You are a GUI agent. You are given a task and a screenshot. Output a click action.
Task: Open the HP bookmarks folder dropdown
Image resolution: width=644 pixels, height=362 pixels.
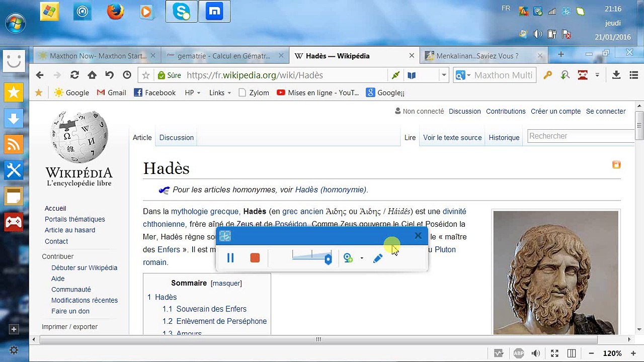coord(193,93)
